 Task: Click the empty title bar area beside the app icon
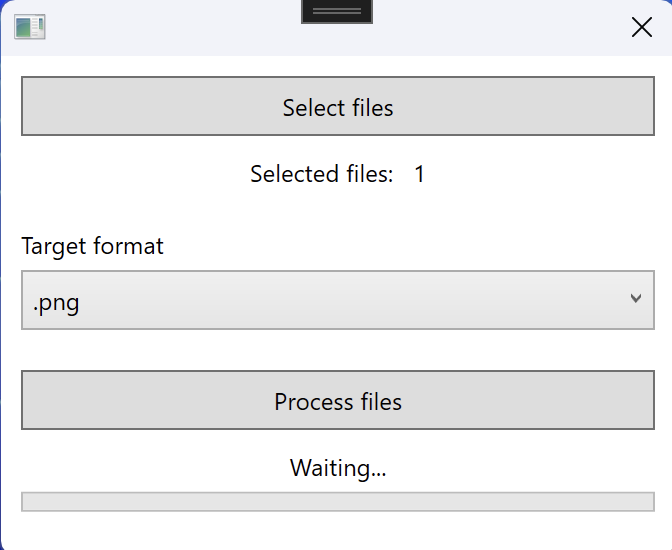point(171,27)
